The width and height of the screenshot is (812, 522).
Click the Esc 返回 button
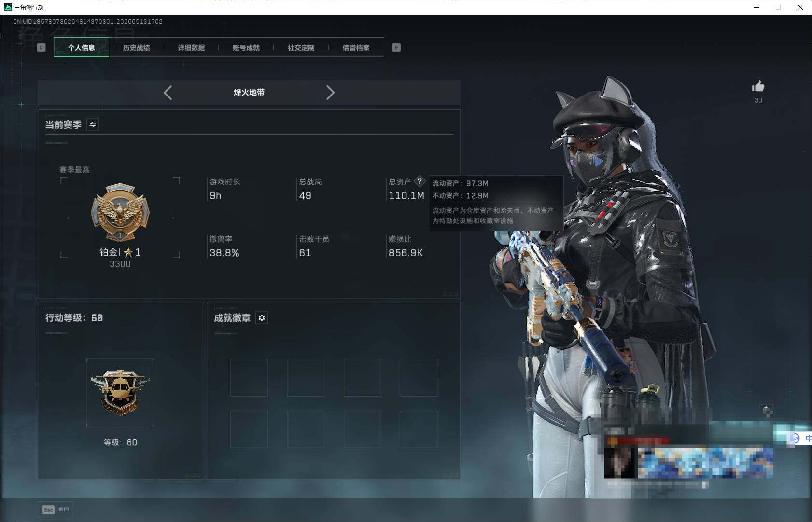pos(56,509)
